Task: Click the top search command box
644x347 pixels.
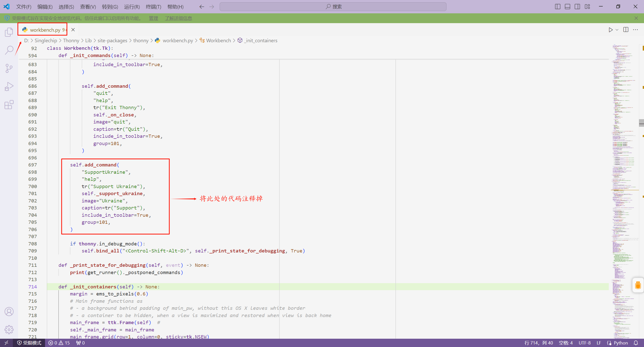Action: point(333,7)
